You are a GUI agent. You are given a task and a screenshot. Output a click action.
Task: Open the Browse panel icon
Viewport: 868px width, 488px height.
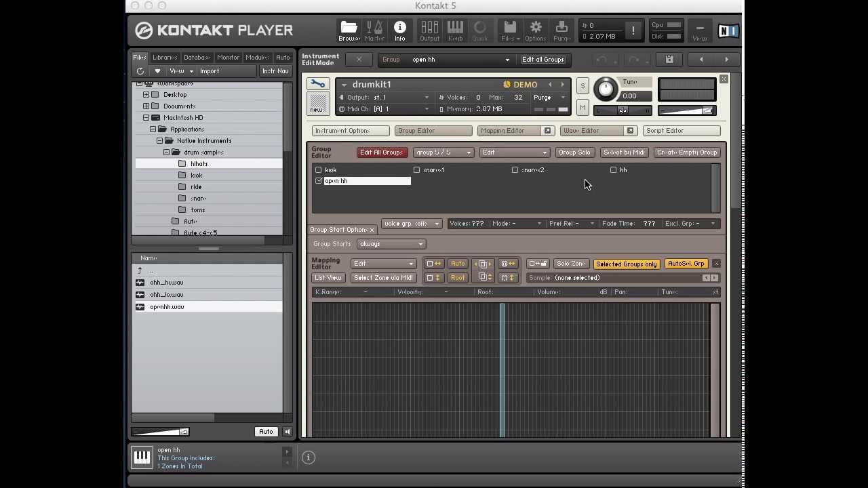(x=349, y=30)
